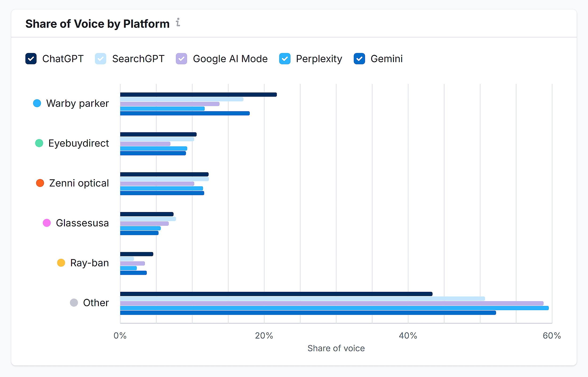Screen dimensions: 588x377
Task: Click the Other category Perplexity bar
Action: click(334, 308)
